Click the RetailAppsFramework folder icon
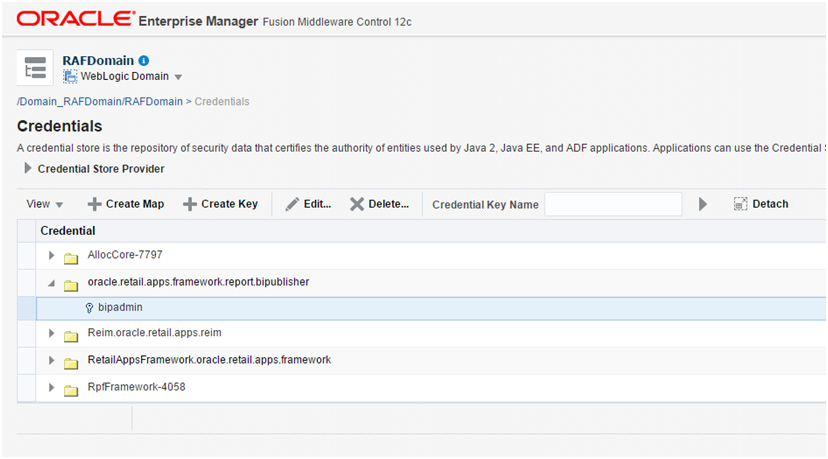The width and height of the screenshot is (828, 459). 71,361
